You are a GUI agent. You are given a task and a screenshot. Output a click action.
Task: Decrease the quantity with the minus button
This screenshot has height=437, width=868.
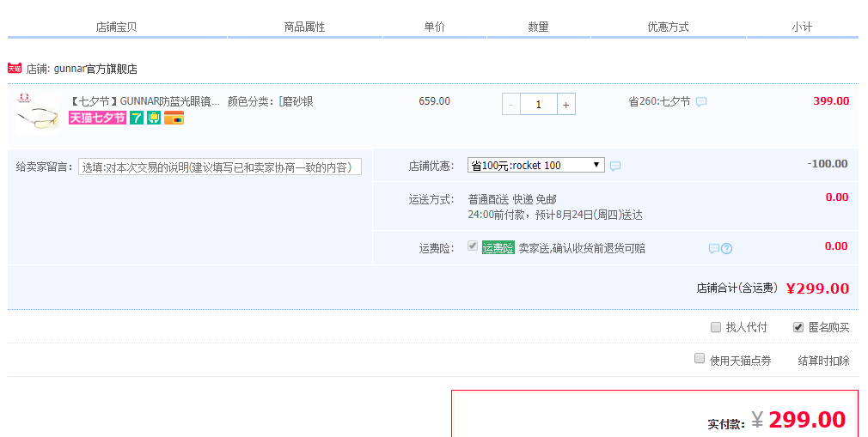(x=511, y=105)
